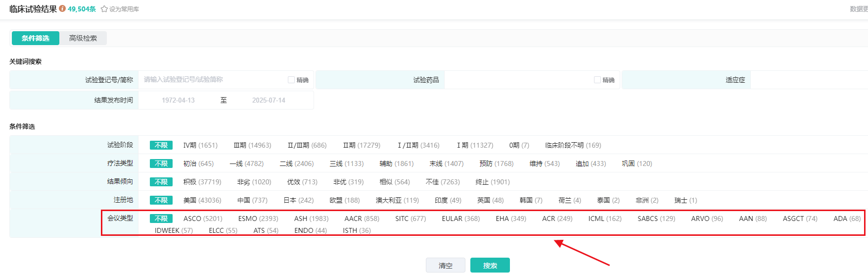Filter by 美国 (43036)

pyautogui.click(x=202, y=200)
